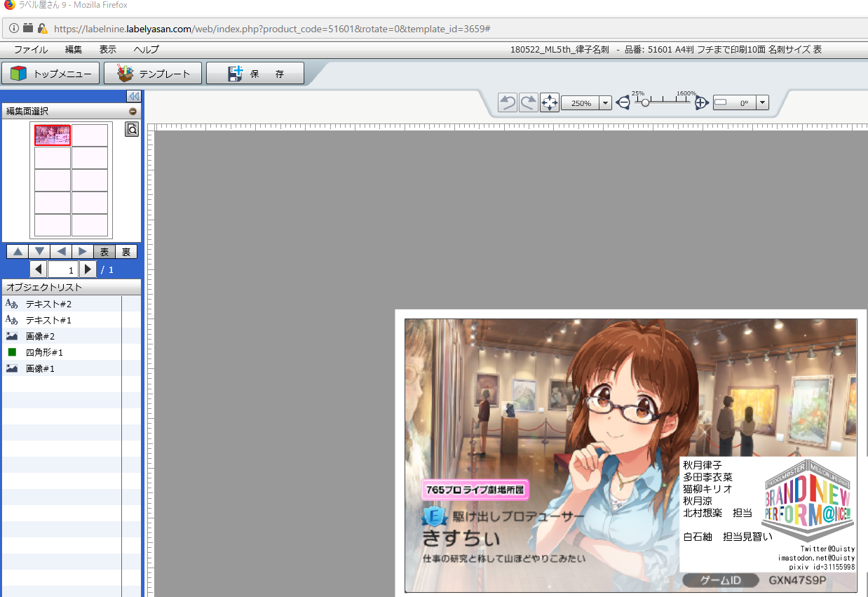This screenshot has width=868, height=597.
Task: Open the 表示 menu
Action: [108, 50]
